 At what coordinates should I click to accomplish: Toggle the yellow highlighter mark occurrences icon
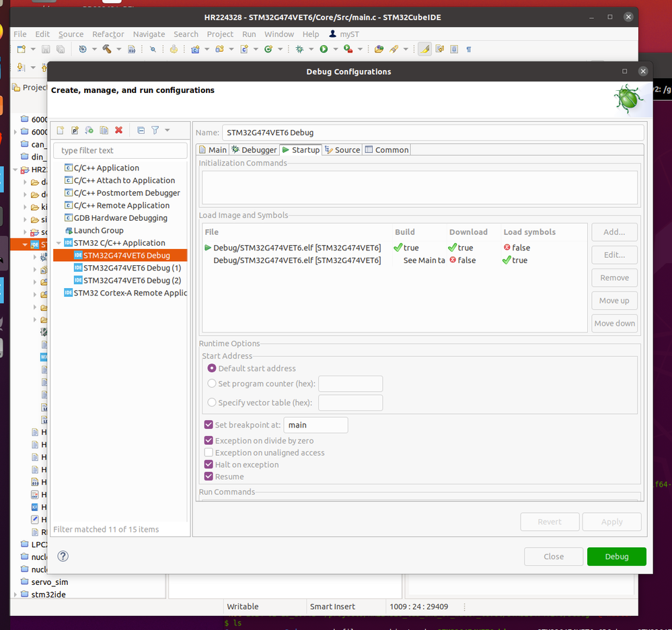[424, 49]
